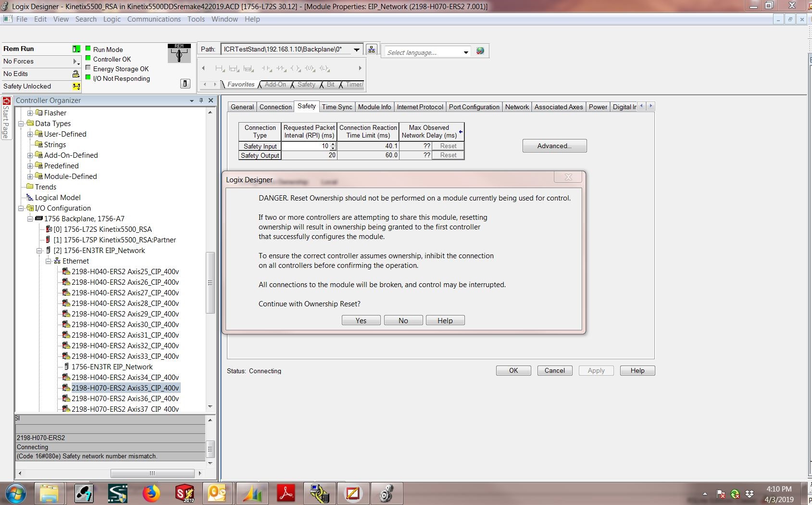
Task: Insert a rung from instruction toolbar
Action: 220,69
